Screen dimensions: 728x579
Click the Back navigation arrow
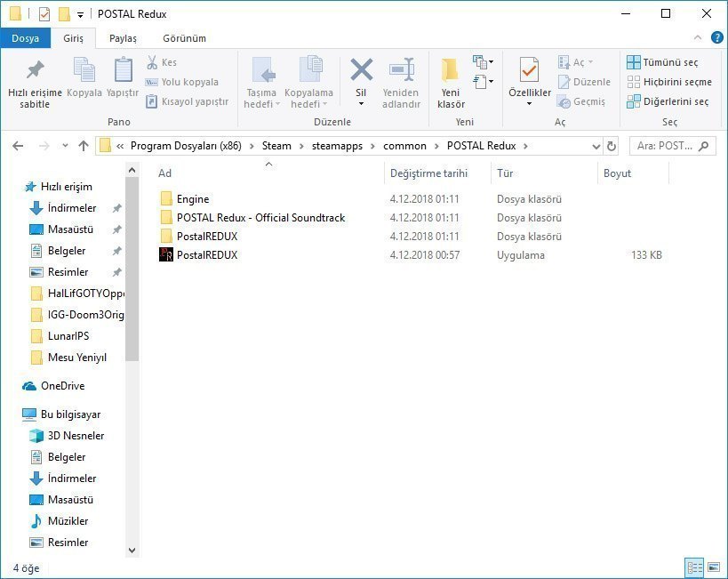[18, 146]
